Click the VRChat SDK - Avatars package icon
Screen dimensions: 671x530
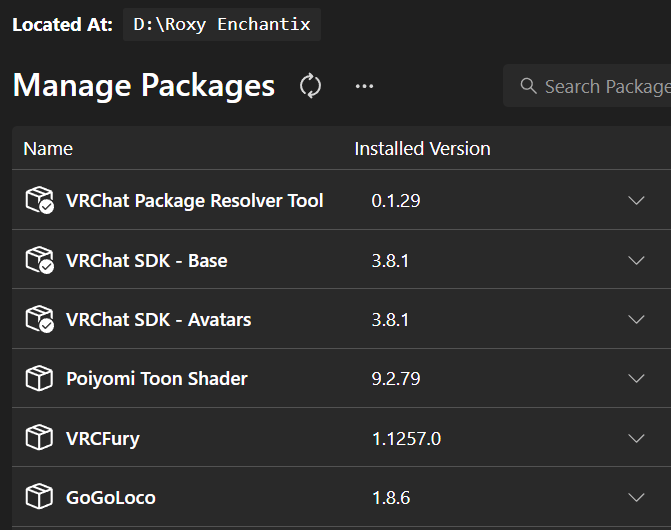39,320
